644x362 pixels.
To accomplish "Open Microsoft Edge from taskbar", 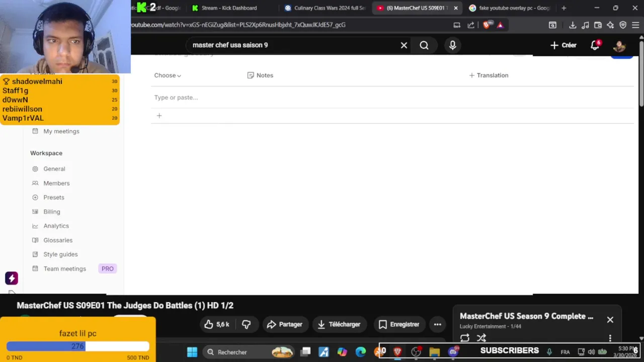I will click(x=361, y=352).
